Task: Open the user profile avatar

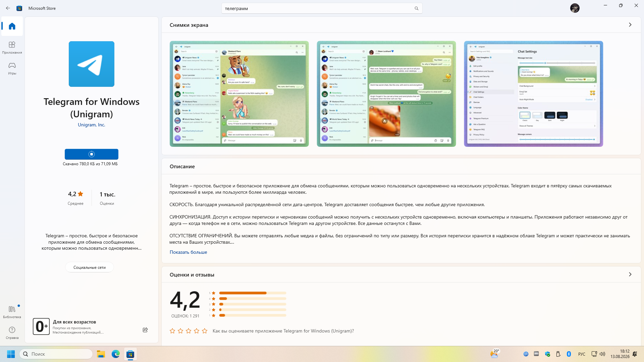Action: 575,8
